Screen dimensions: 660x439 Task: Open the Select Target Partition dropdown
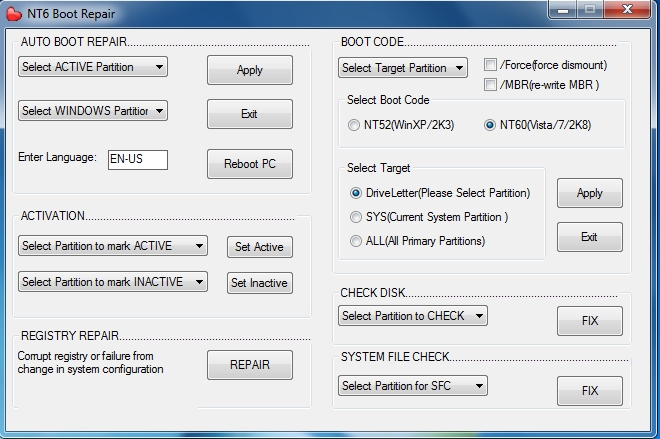(x=403, y=68)
